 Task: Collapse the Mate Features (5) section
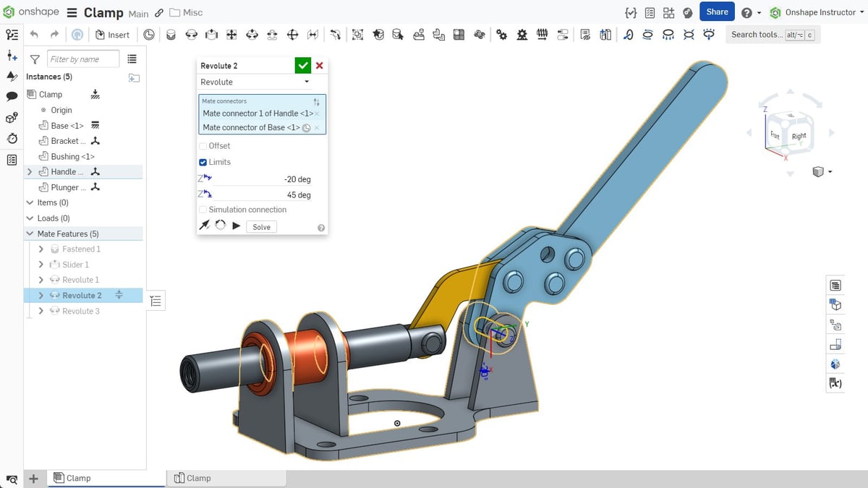click(30, 234)
